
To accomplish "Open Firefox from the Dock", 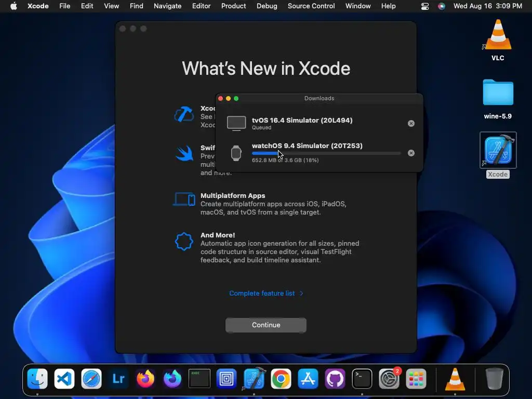I will tap(145, 378).
